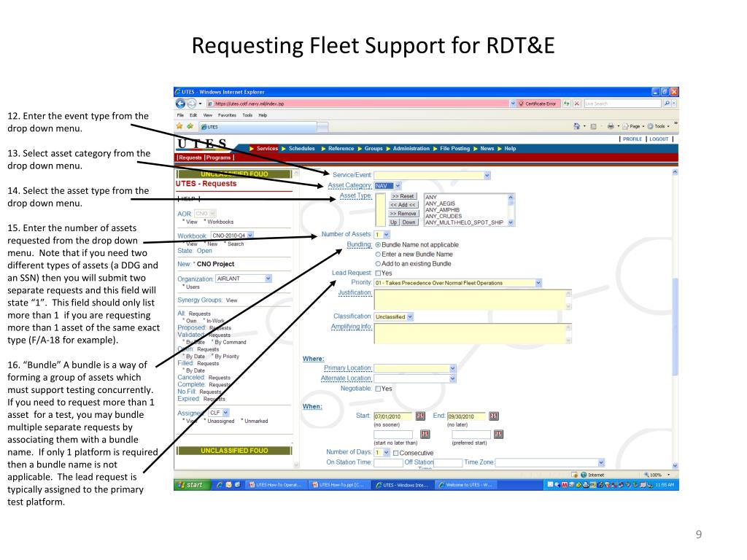Check the Negotiable Yes checkbox
Screen dimensions: 747x560
click(x=378, y=389)
